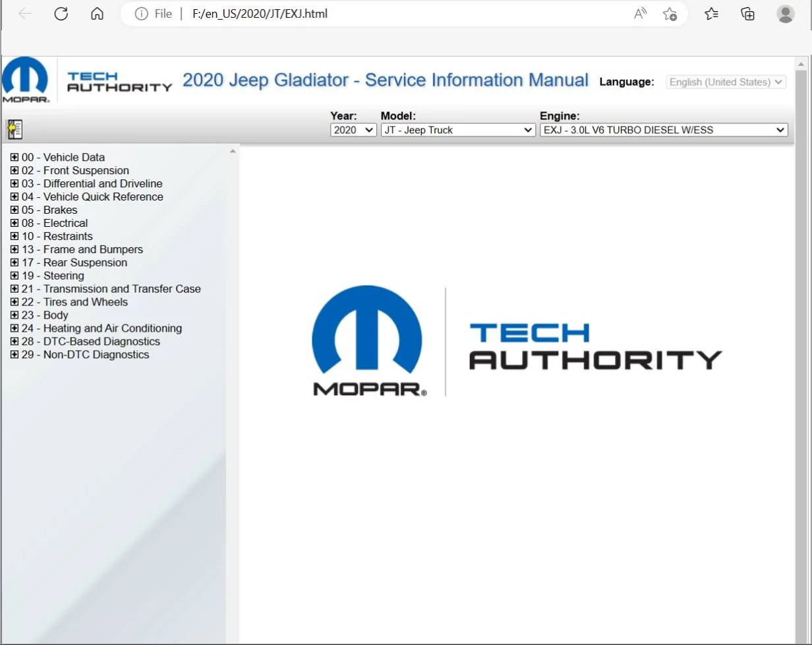The height and width of the screenshot is (645, 812).
Task: Open the Language dropdown English (United States)
Action: click(x=726, y=82)
